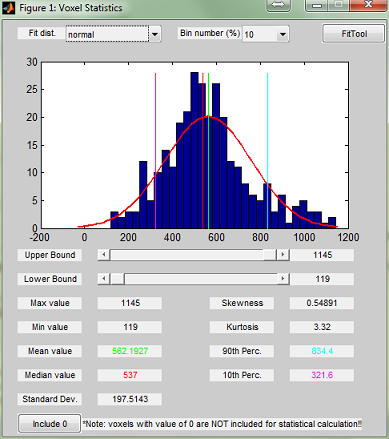Minimize the Voxel Statistics window
The width and height of the screenshot is (389, 439).
[317, 5]
